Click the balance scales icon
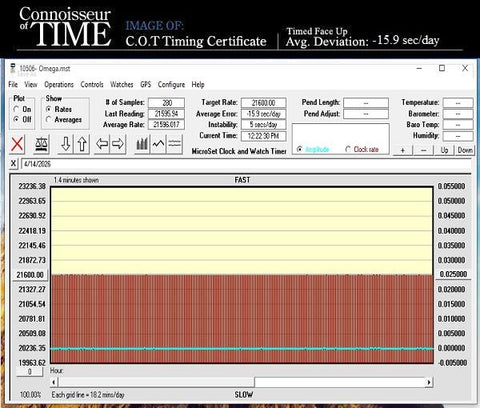This screenshot has width=480, height=408. (x=42, y=144)
